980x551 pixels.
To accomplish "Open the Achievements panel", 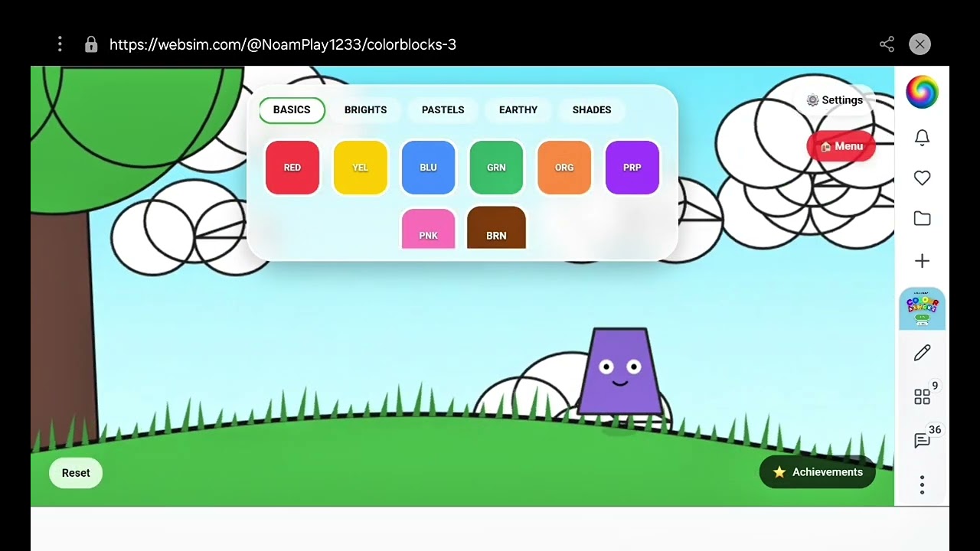I will point(817,472).
